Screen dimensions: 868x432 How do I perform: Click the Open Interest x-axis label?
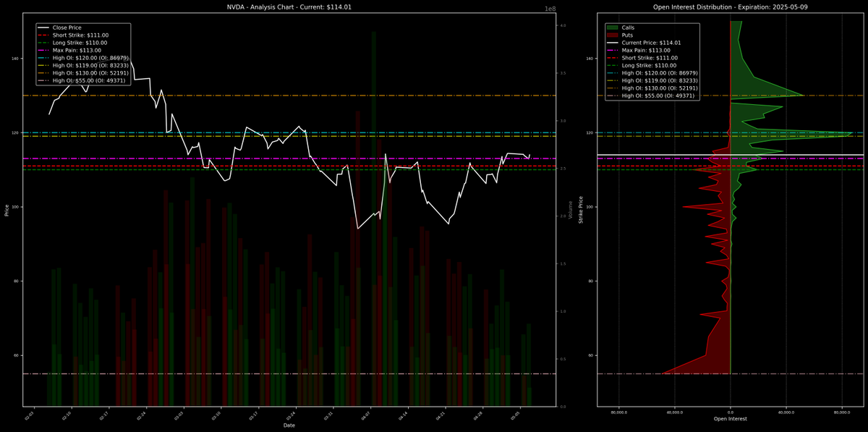point(731,419)
